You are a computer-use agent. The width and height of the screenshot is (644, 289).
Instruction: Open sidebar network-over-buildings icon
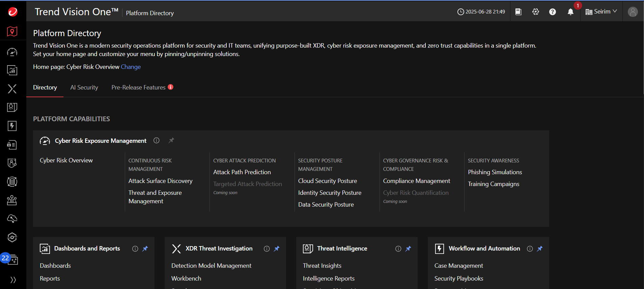coord(12,200)
